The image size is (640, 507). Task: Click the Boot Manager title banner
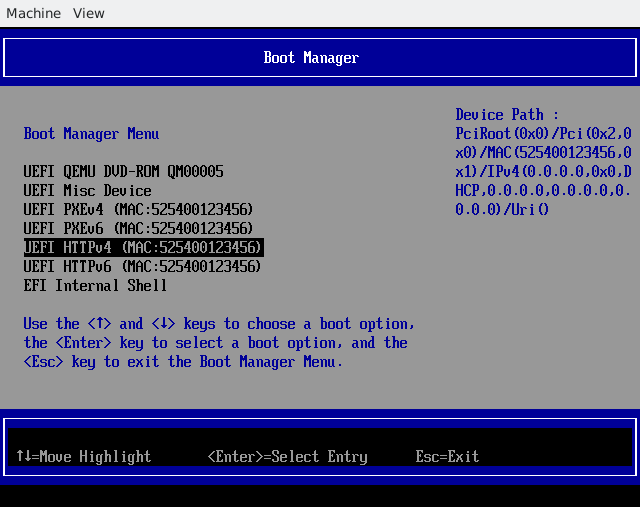tap(311, 58)
